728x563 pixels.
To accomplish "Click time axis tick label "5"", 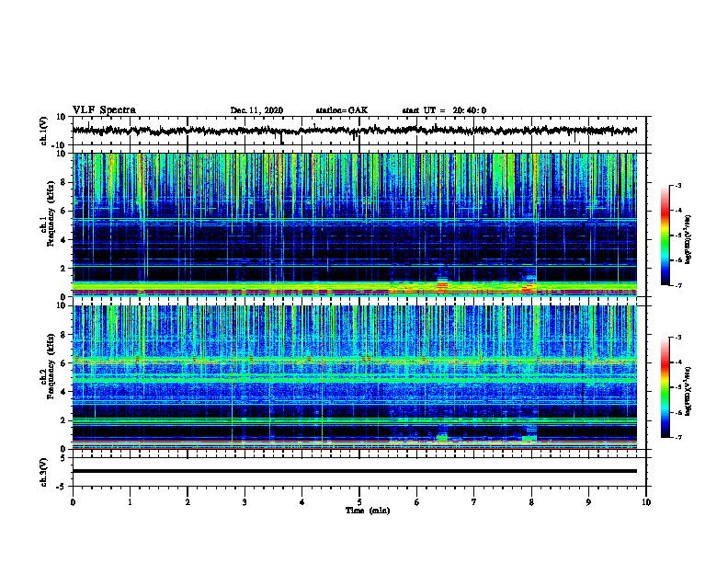I will point(359,502).
